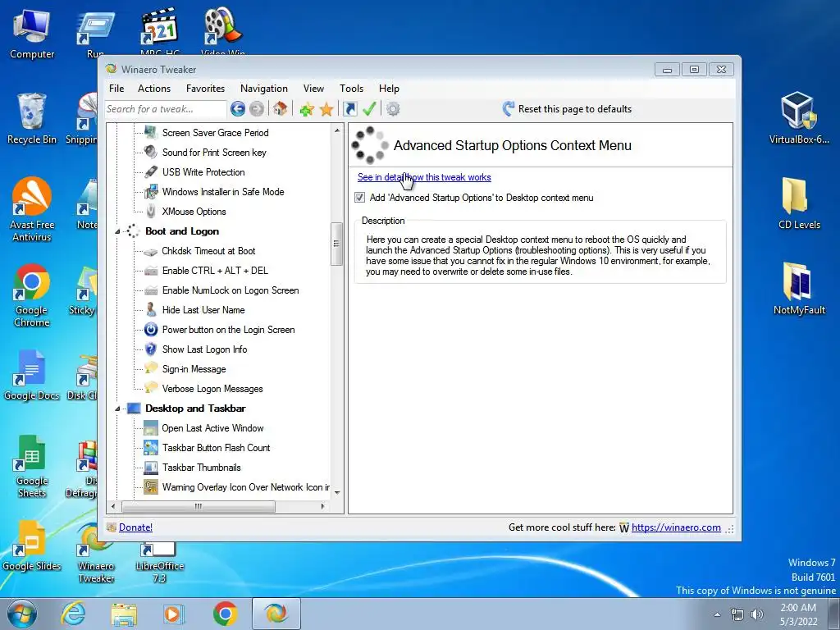Image resolution: width=840 pixels, height=630 pixels.
Task: Select Enable CTRL + ALT + DEL
Action: click(x=215, y=271)
